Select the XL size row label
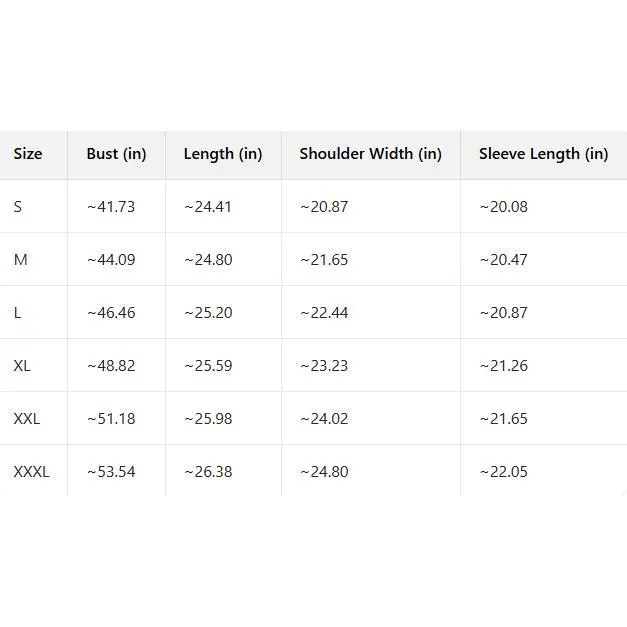627x627 pixels. click(22, 366)
